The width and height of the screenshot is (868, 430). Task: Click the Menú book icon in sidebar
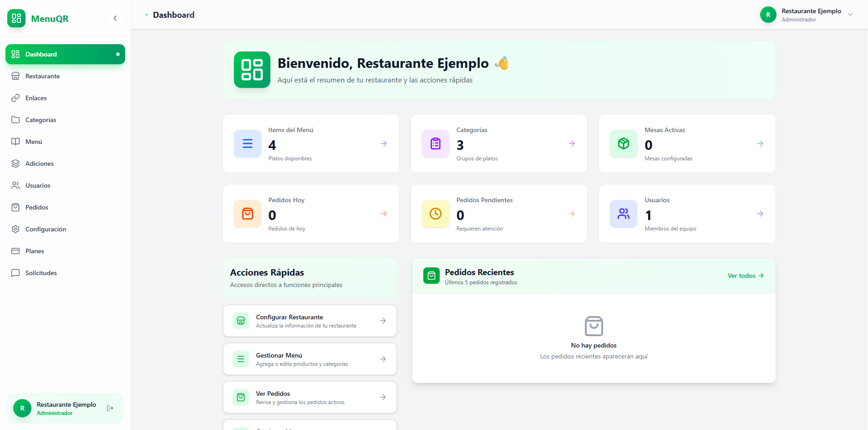[x=15, y=142]
